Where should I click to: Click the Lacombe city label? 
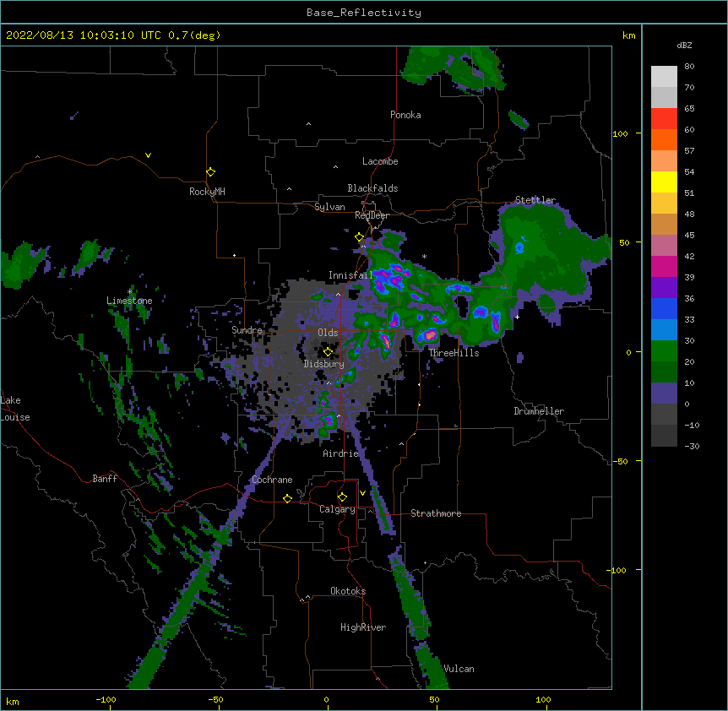point(380,161)
